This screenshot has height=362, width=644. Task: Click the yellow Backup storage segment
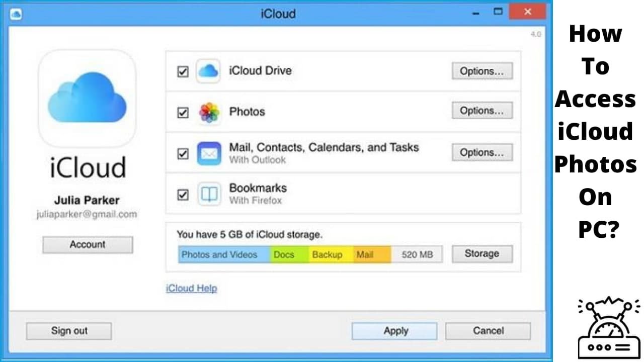pyautogui.click(x=331, y=254)
